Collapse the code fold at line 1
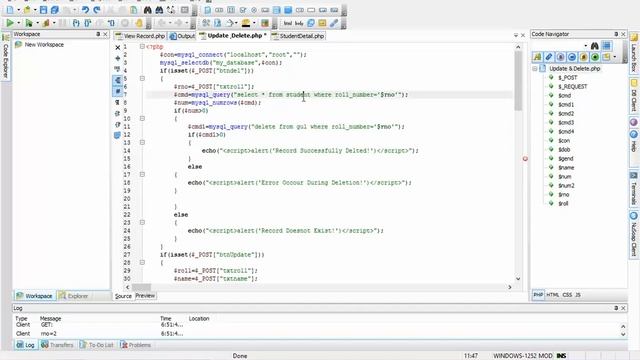Image resolution: width=640 pixels, height=360 pixels. click(x=142, y=47)
